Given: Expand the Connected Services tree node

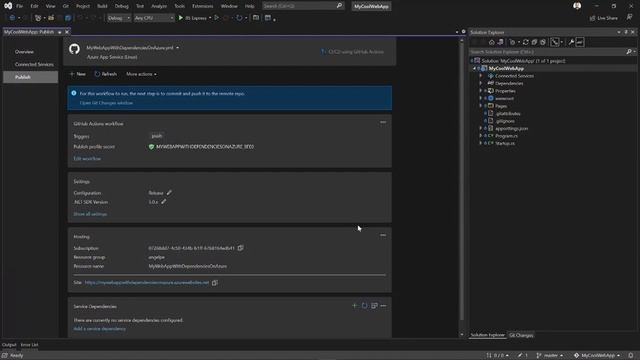Looking at the screenshot, I should click(x=481, y=76).
